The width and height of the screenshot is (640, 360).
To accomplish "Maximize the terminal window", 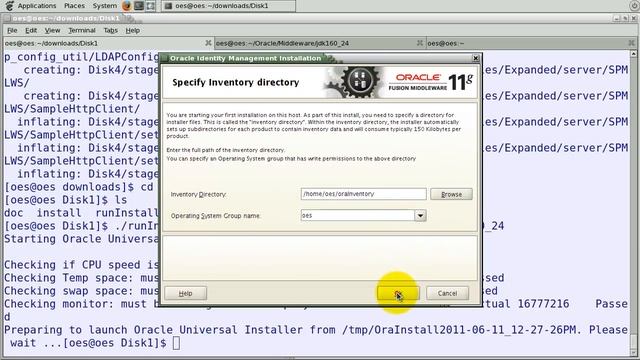I will coord(625,18).
